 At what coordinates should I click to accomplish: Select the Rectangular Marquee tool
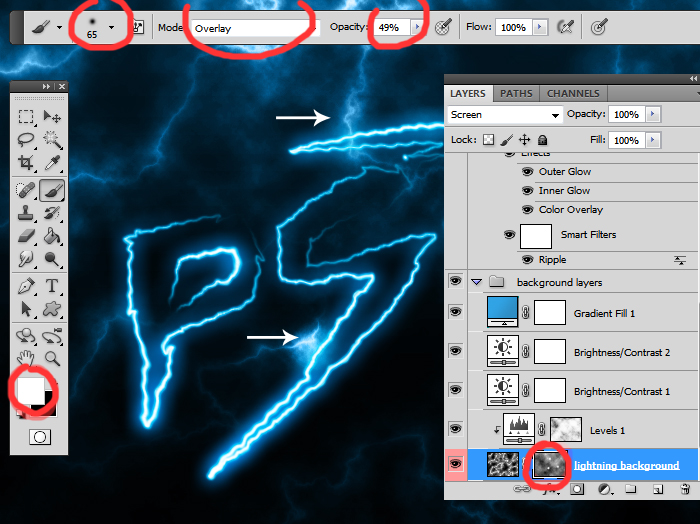[26, 117]
